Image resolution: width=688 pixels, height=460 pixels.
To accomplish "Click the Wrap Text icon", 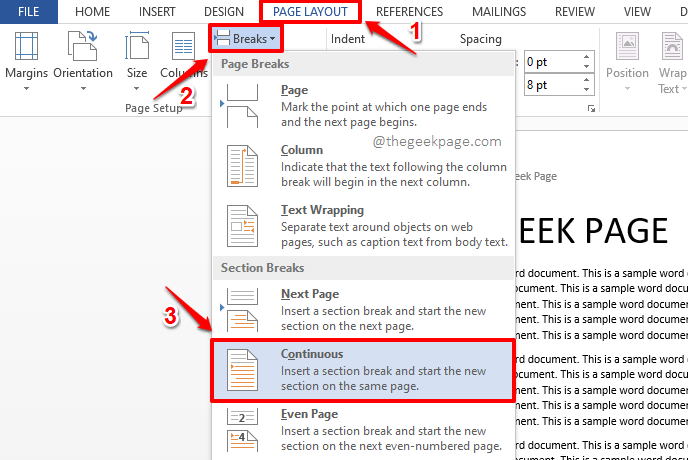I will click(x=672, y=46).
